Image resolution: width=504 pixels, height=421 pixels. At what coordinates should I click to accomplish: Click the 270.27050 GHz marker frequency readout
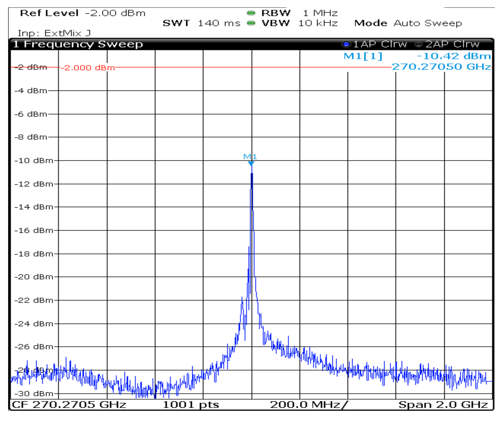pos(441,67)
